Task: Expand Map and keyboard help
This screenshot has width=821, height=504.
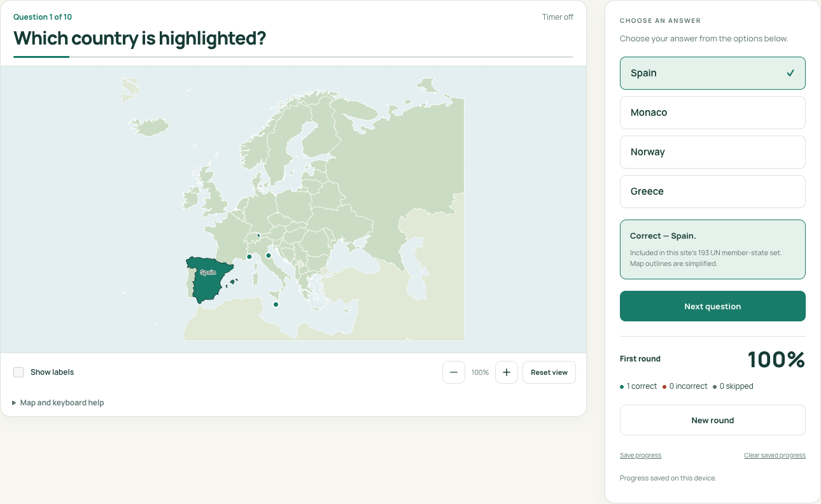Action: pyautogui.click(x=58, y=403)
